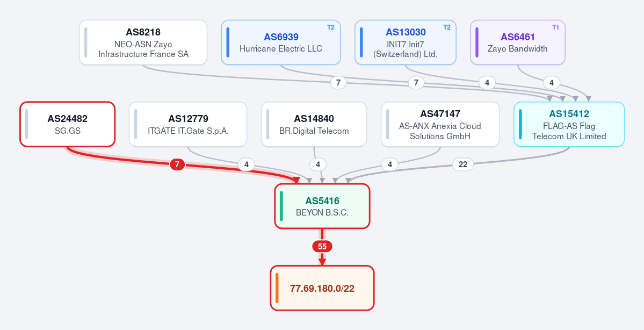Click the 22 edge label from AS15412
The width and height of the screenshot is (644, 330).
pos(463,164)
